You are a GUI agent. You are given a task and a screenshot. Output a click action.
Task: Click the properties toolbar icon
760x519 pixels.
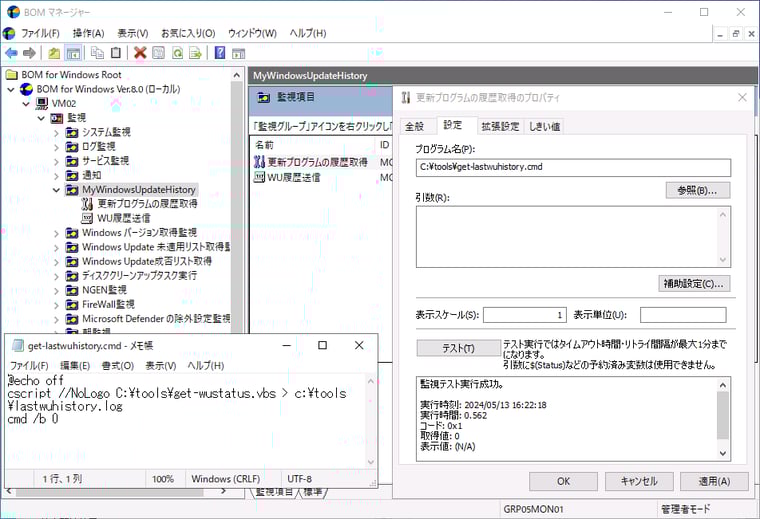click(x=158, y=53)
